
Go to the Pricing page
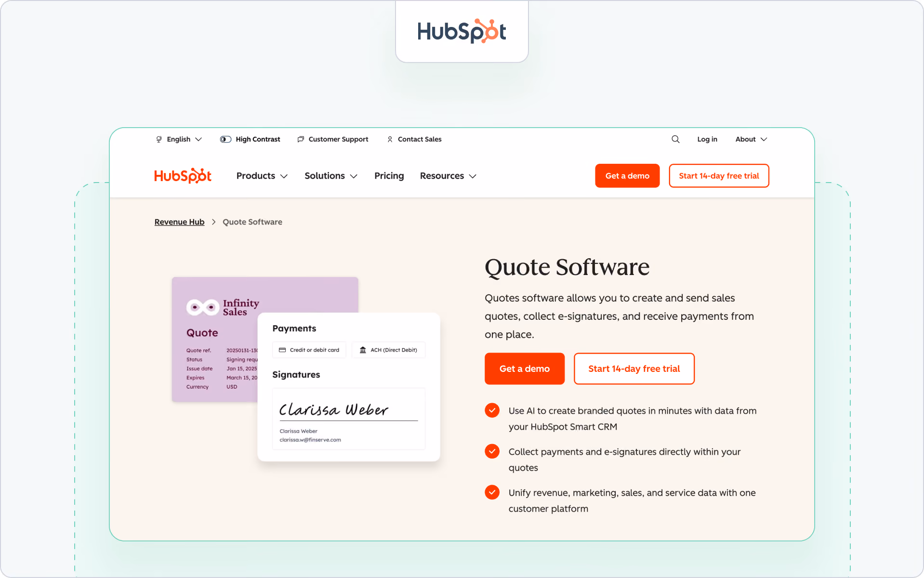[x=389, y=176]
